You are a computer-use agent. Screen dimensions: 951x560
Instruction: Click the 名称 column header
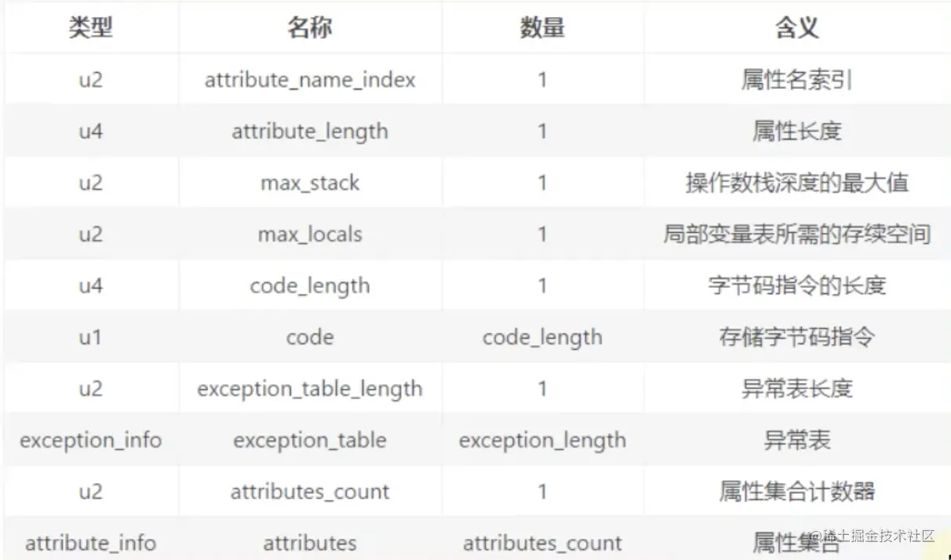coord(310,28)
